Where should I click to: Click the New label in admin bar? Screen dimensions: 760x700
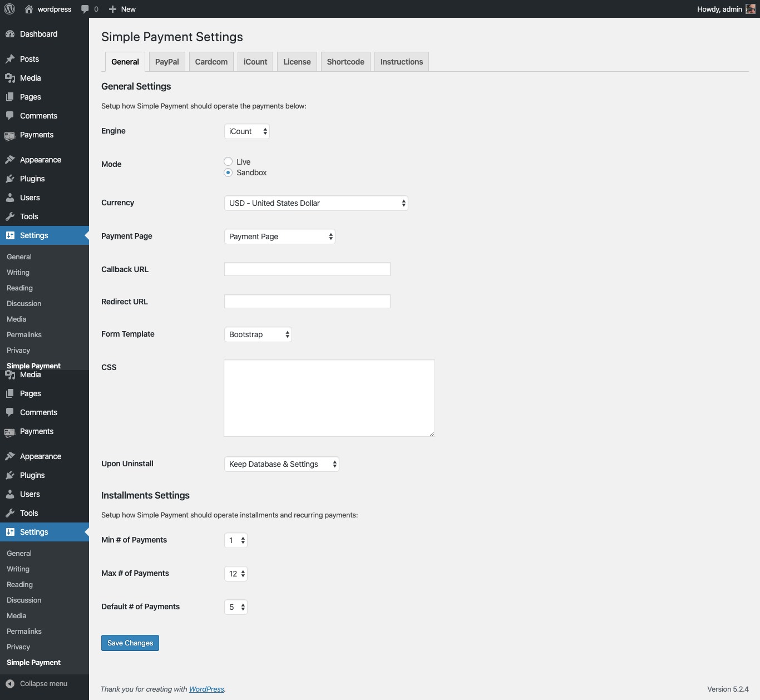click(129, 9)
